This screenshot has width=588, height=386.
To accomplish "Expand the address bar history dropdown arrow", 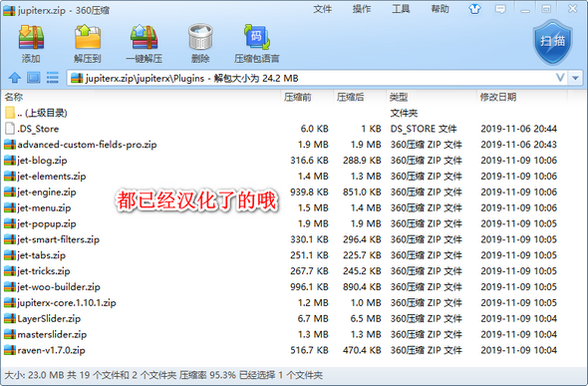I will point(575,78).
